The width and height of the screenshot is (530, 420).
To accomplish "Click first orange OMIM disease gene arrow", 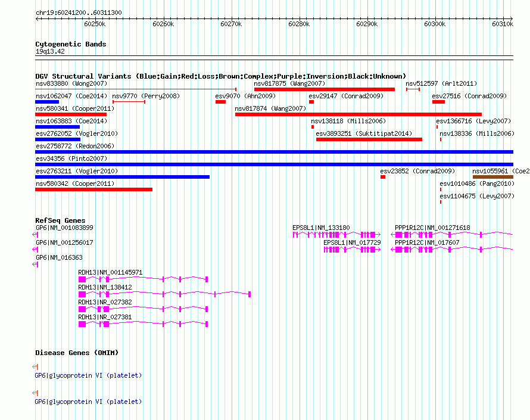I will click(x=35, y=367).
